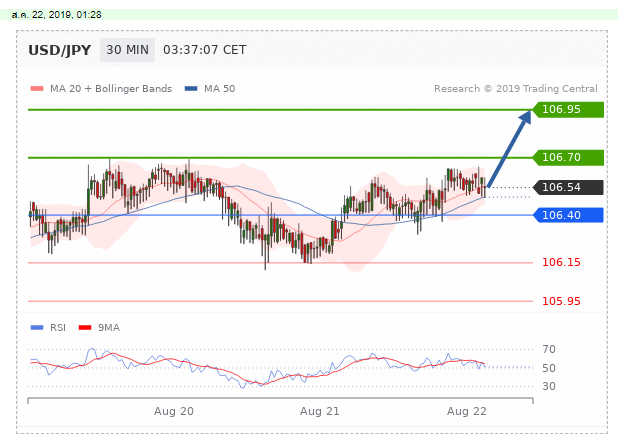Viewport: 618px width, 444px height.
Task: Click the 106.15 support level label
Action: [x=561, y=262]
